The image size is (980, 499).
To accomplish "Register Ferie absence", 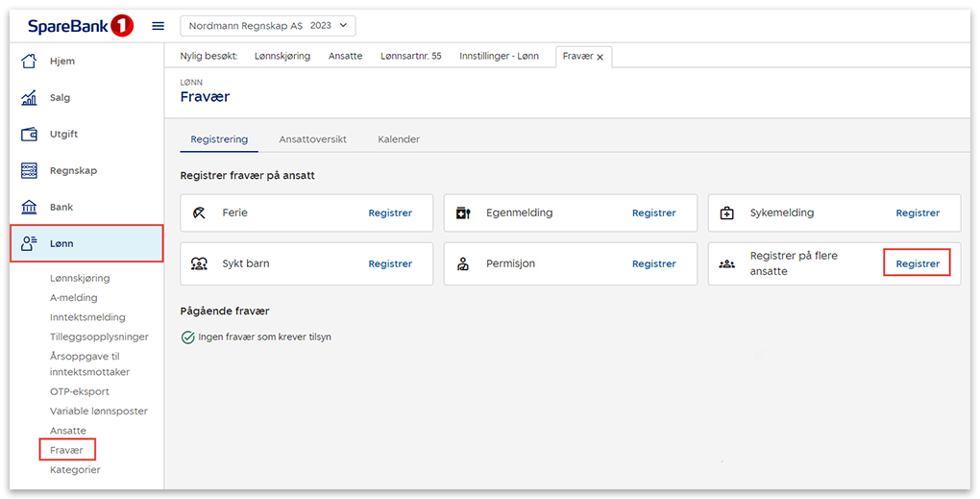I will 390,213.
